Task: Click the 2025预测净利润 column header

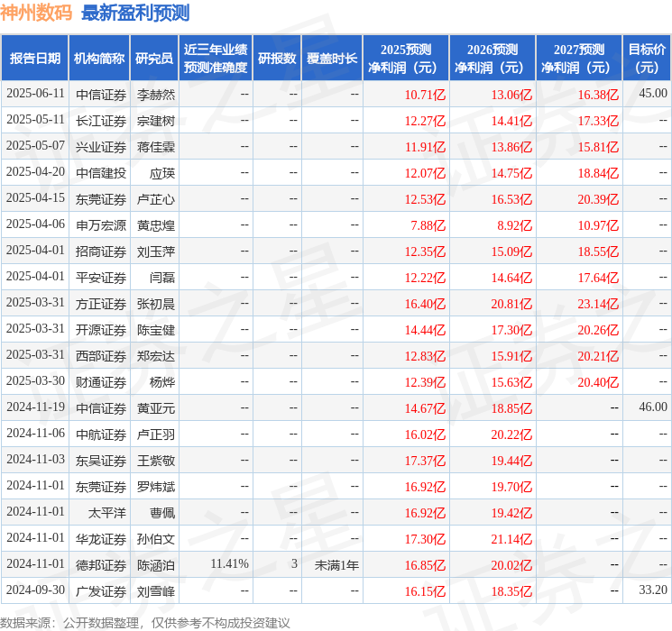Action: (x=406, y=59)
